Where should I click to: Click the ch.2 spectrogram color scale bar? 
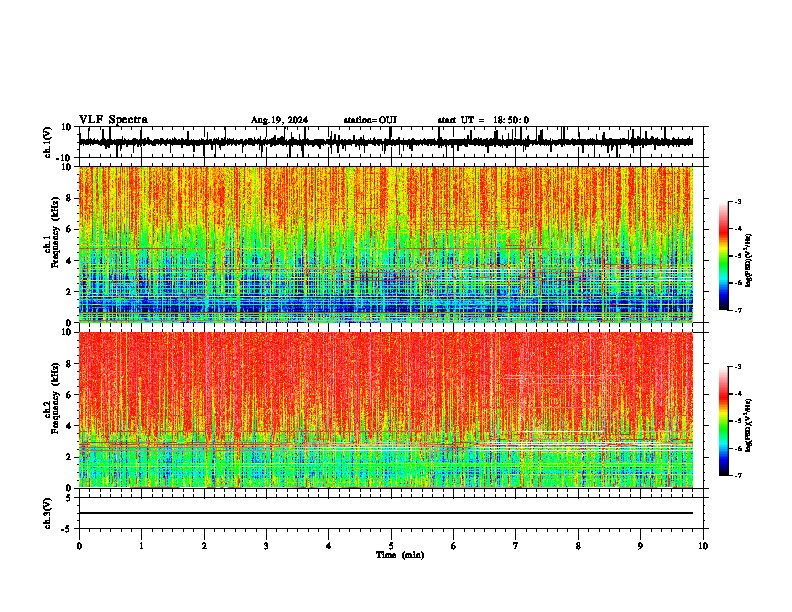click(724, 421)
